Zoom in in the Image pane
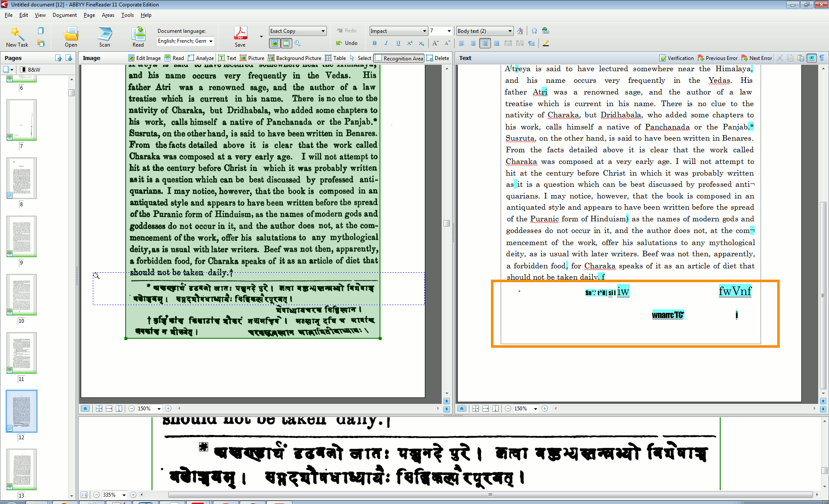The height and width of the screenshot is (504, 829). click(x=168, y=409)
